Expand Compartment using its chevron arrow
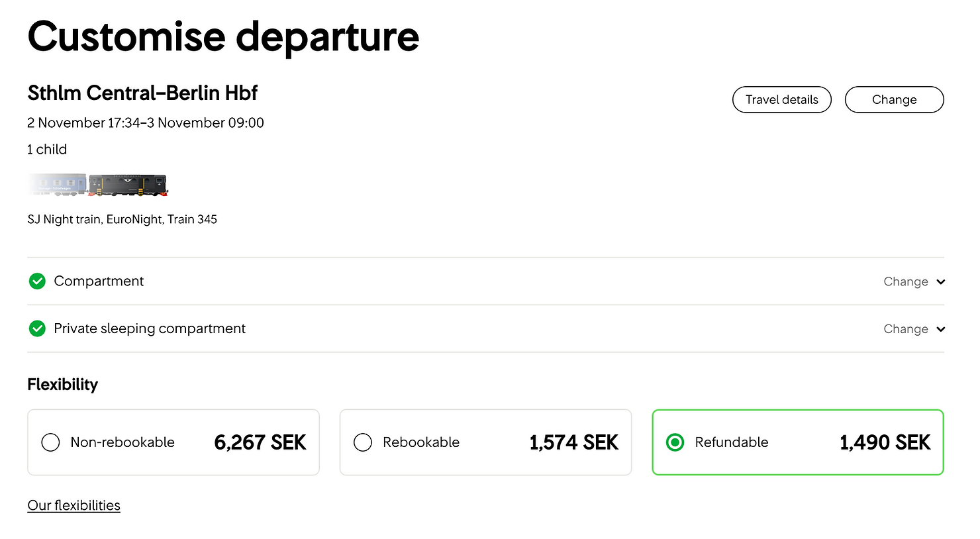980x539 pixels. 941,282
